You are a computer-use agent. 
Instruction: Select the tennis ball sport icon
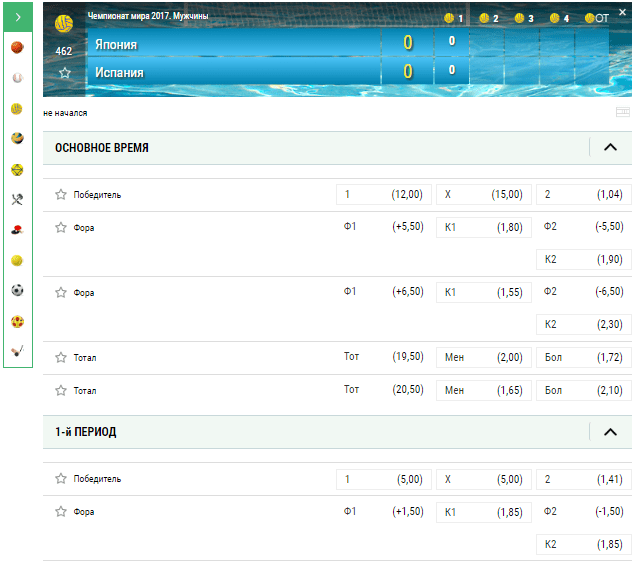point(17,260)
